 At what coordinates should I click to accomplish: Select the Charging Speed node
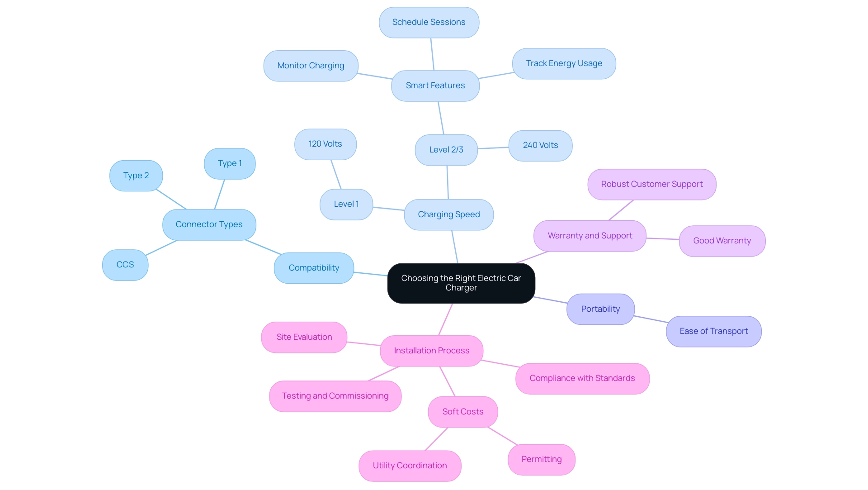[x=449, y=214]
